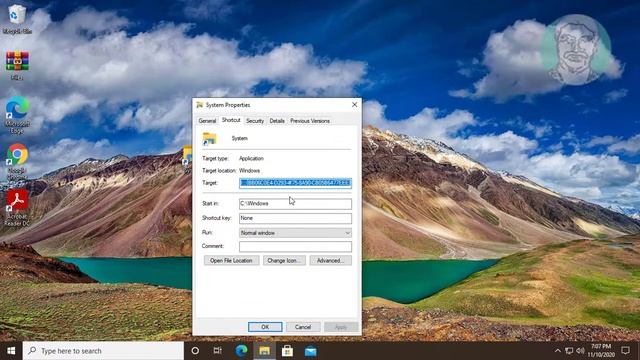Open the notification center icon
Image resolution: width=640 pixels, height=360 pixels.
625,351
